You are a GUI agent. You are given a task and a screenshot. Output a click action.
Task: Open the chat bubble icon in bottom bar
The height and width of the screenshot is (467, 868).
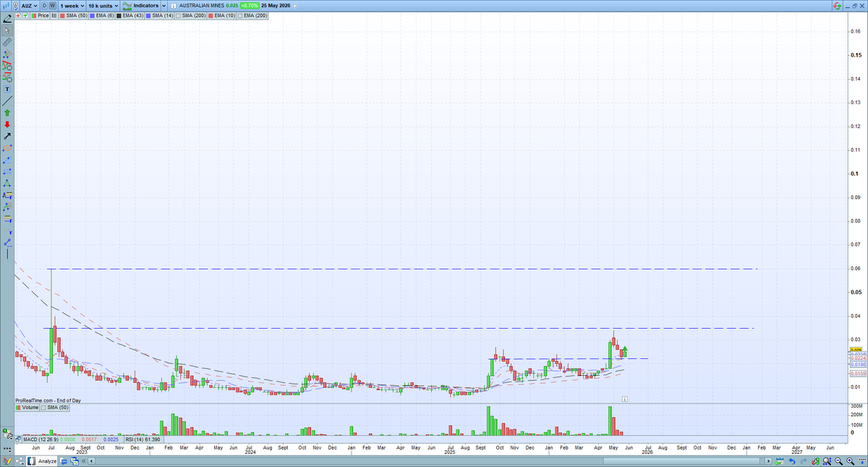pyautogui.click(x=64, y=461)
